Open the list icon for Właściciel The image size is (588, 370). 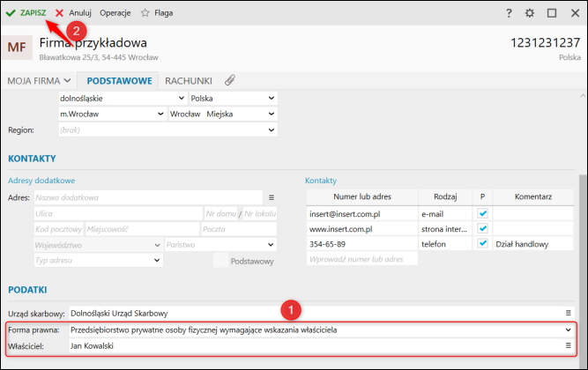(568, 345)
